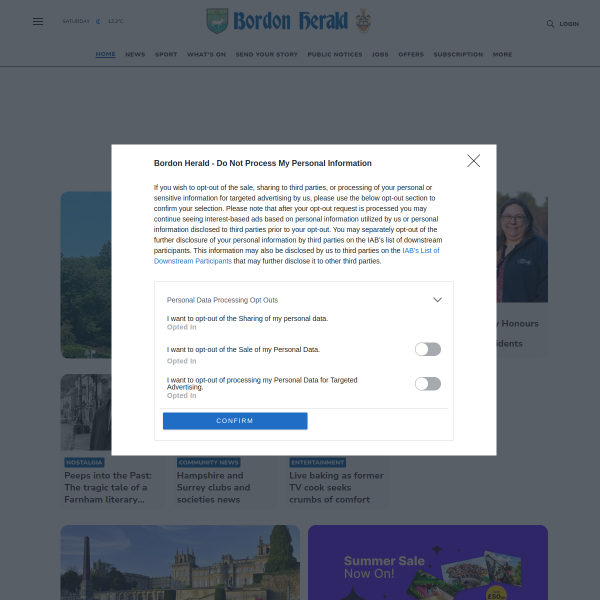600x600 pixels.
Task: Click the dialog title heading text
Action: tap(262, 163)
